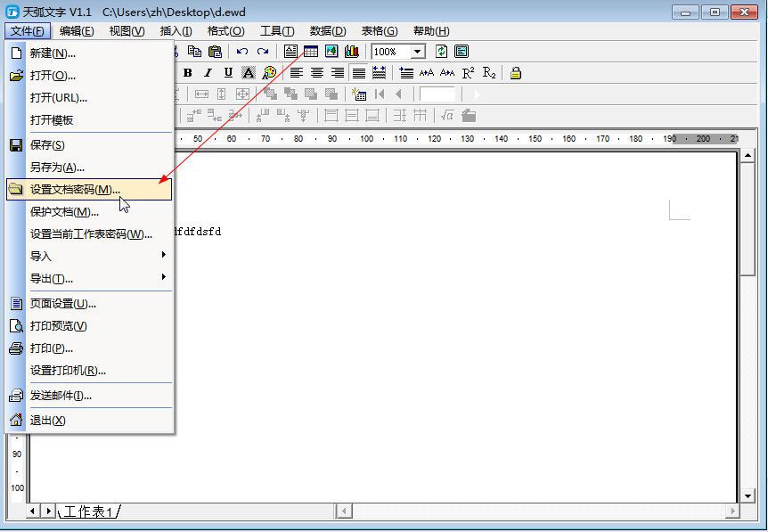
Task: Click the subscript R₂ icon
Action: pyautogui.click(x=489, y=73)
